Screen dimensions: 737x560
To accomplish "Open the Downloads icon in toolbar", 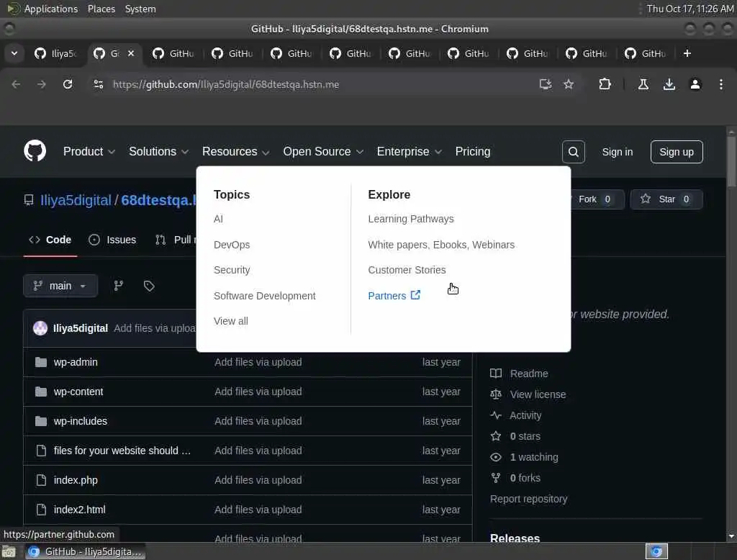I will tap(669, 84).
